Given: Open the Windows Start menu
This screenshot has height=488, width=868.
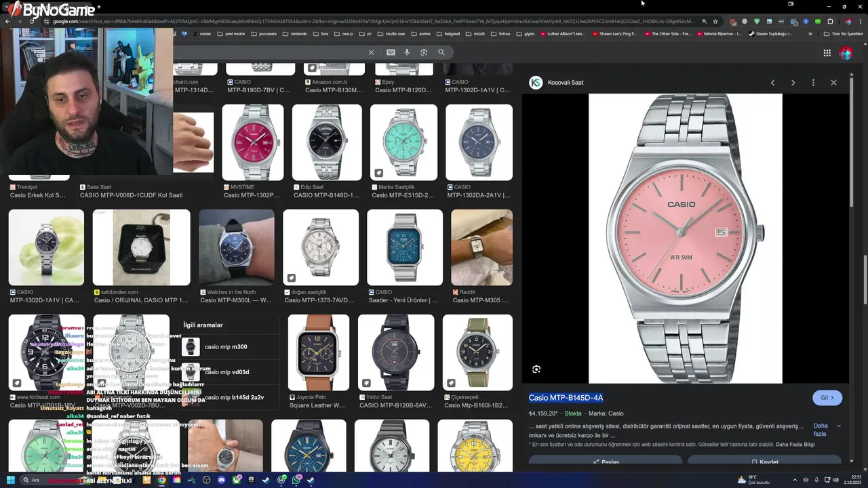Looking at the screenshot, I should [x=10, y=480].
